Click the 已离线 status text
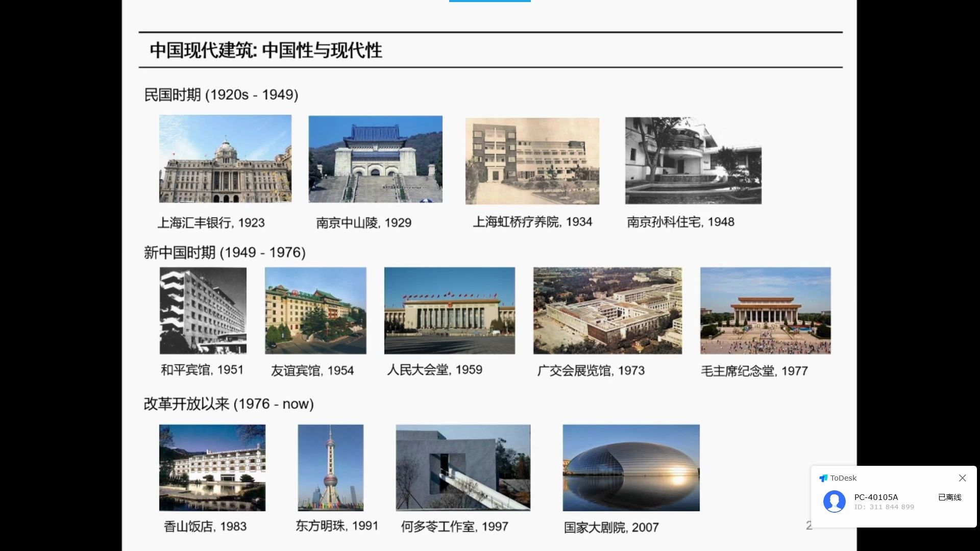Screen dimensions: 980x551 pyautogui.click(x=949, y=497)
